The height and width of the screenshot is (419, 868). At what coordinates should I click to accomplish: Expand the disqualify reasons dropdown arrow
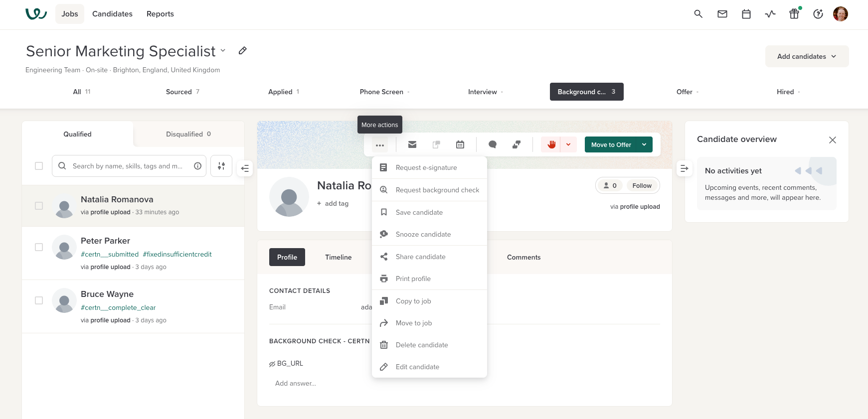pyautogui.click(x=568, y=144)
